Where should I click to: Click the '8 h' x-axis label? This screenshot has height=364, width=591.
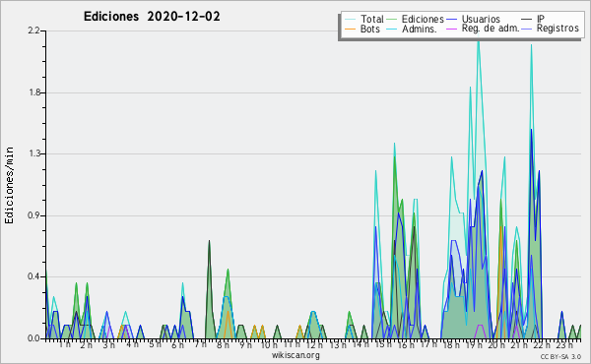(223, 345)
